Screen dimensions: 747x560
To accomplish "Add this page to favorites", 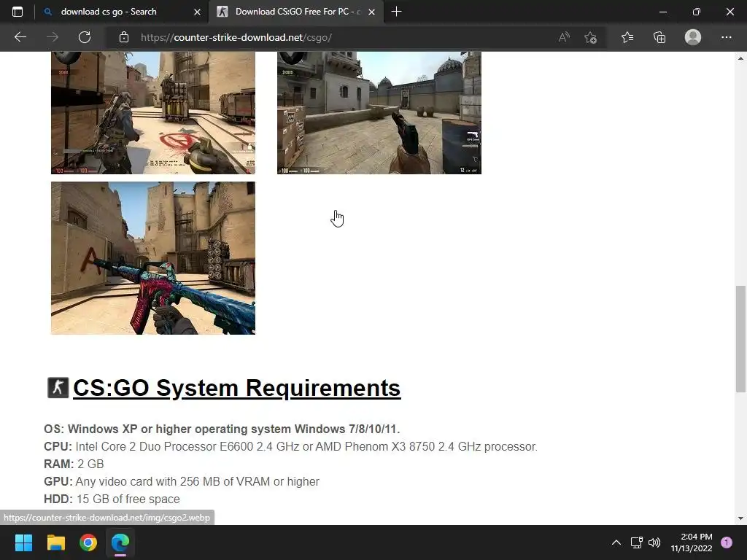I will point(591,37).
